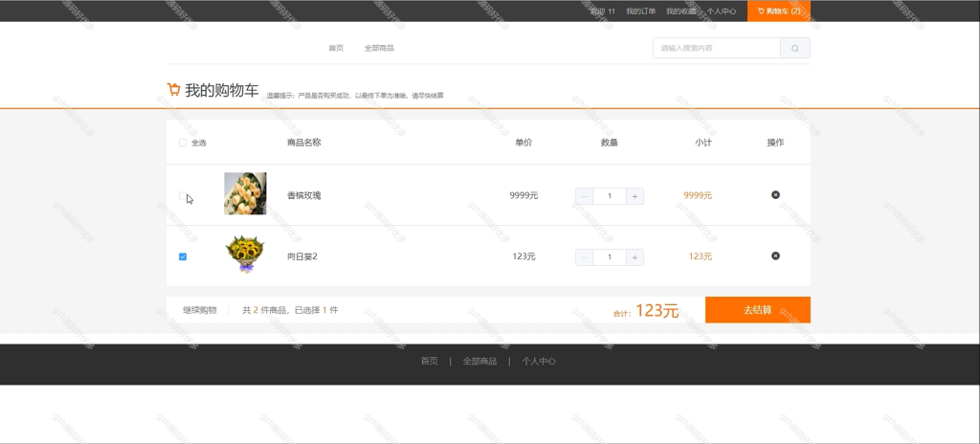The image size is (980, 444).
Task: Click the 去结算 checkout button
Action: pyautogui.click(x=758, y=309)
